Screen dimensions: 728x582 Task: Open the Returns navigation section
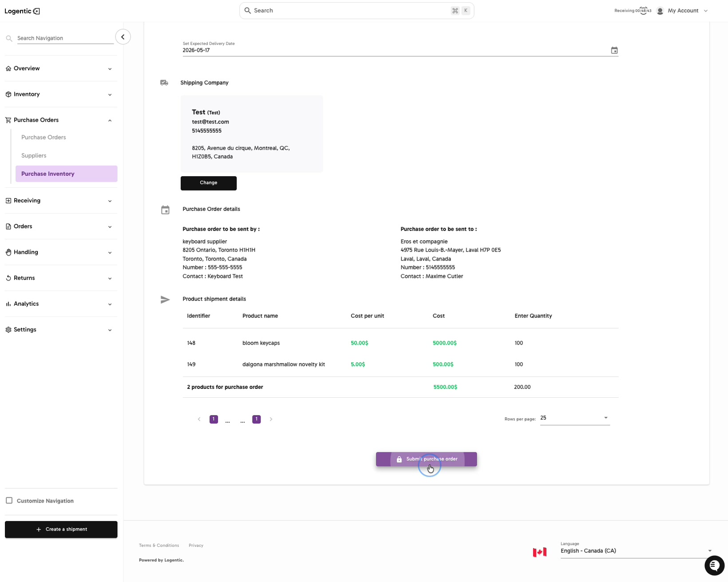pyautogui.click(x=61, y=278)
